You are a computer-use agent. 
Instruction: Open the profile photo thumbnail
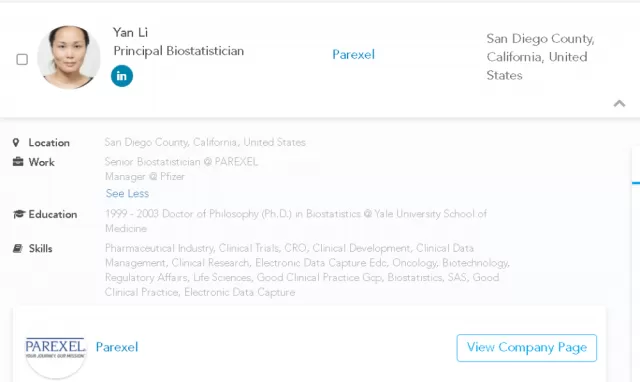click(x=69, y=57)
